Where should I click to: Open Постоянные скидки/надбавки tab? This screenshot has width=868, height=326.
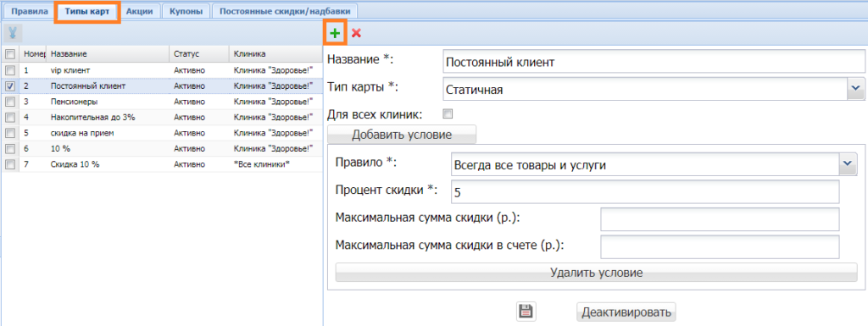tap(286, 11)
